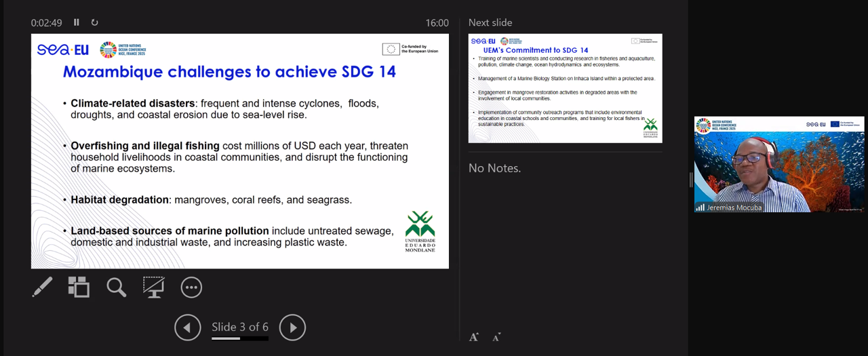Toggle black screen for slide show

(x=153, y=288)
